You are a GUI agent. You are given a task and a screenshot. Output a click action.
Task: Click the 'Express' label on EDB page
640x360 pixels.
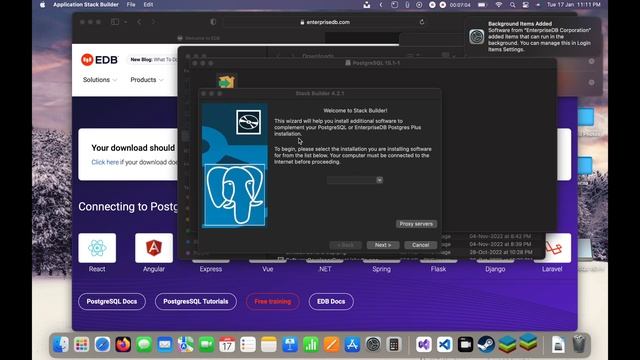point(211,269)
